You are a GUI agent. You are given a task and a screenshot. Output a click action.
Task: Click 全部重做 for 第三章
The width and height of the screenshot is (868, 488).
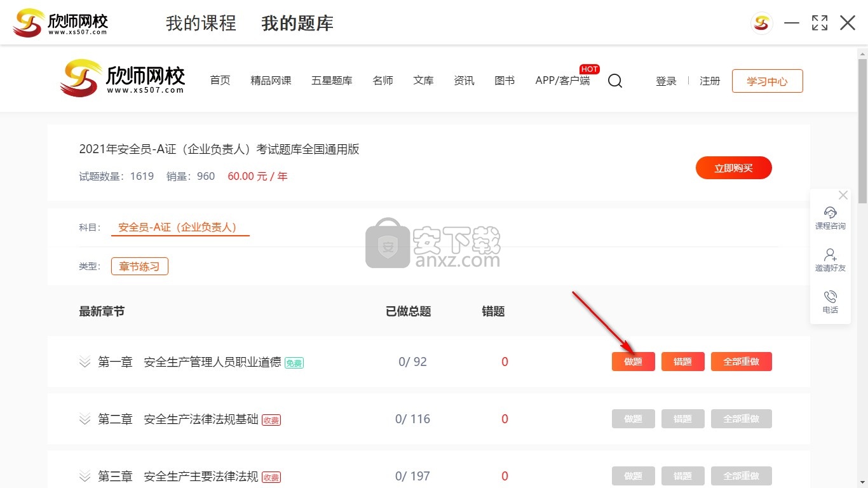click(x=741, y=476)
